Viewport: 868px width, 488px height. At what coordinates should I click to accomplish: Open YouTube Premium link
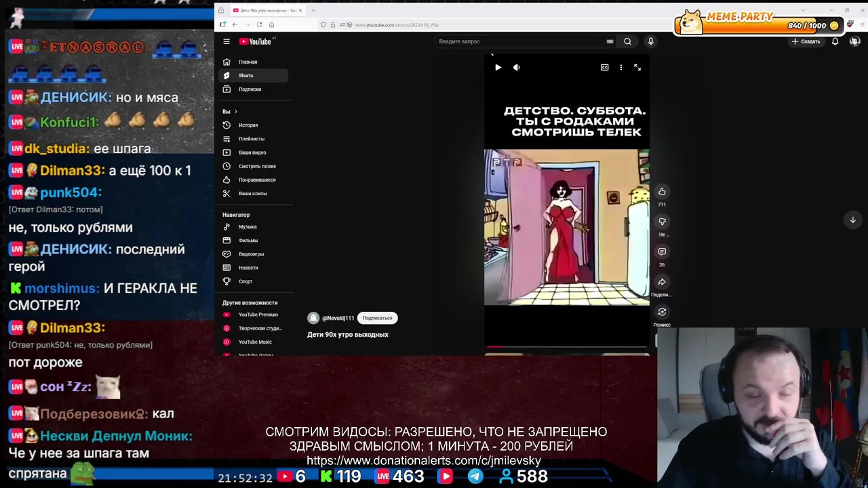pos(254,314)
